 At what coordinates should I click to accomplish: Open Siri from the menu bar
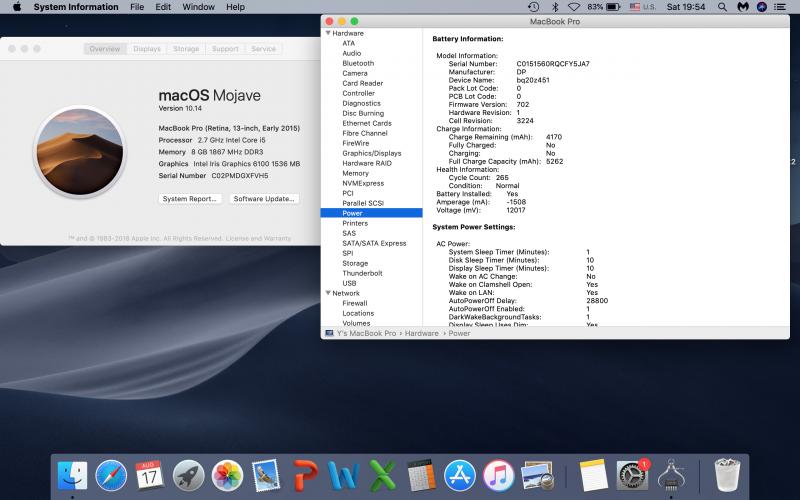click(x=762, y=7)
